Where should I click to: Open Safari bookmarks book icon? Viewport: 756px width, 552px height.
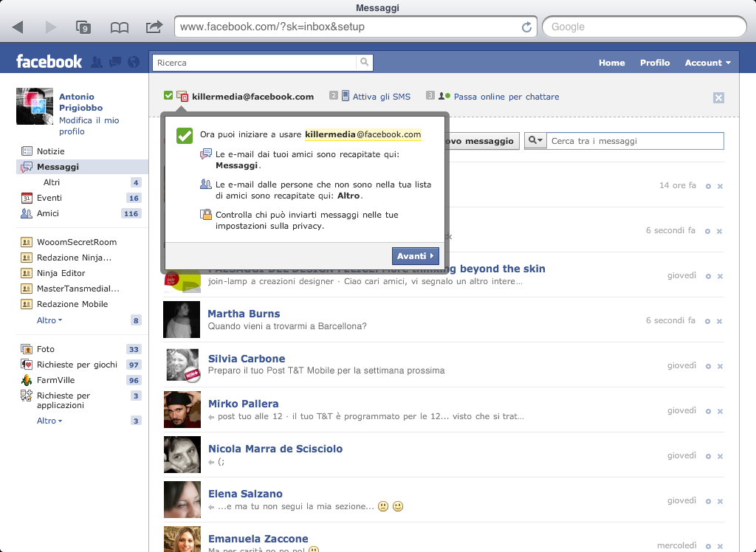[120, 27]
